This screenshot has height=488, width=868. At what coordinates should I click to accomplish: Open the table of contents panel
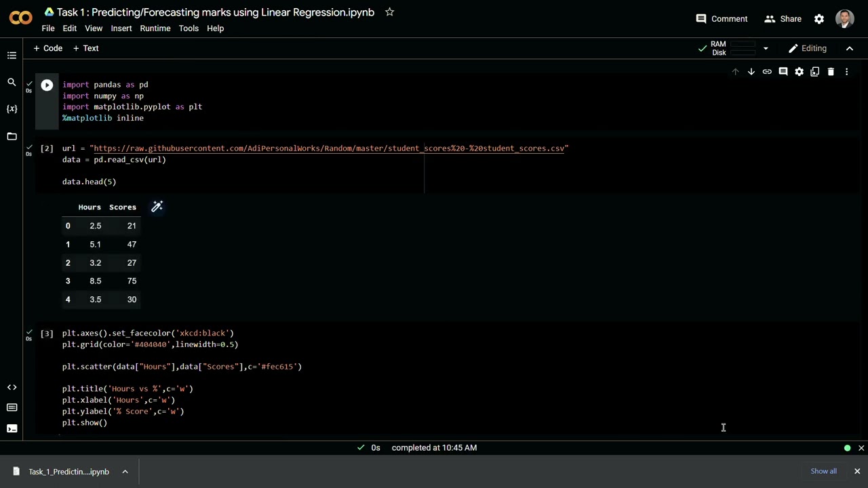click(x=12, y=56)
